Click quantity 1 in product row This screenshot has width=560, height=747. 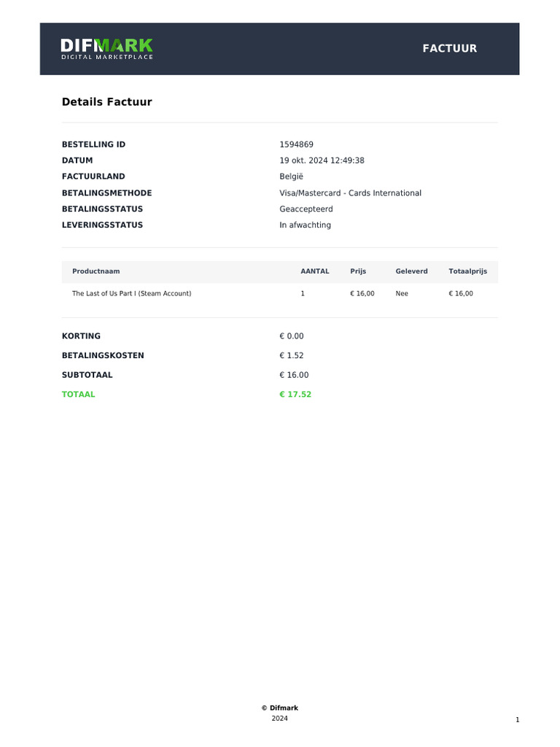pos(303,293)
